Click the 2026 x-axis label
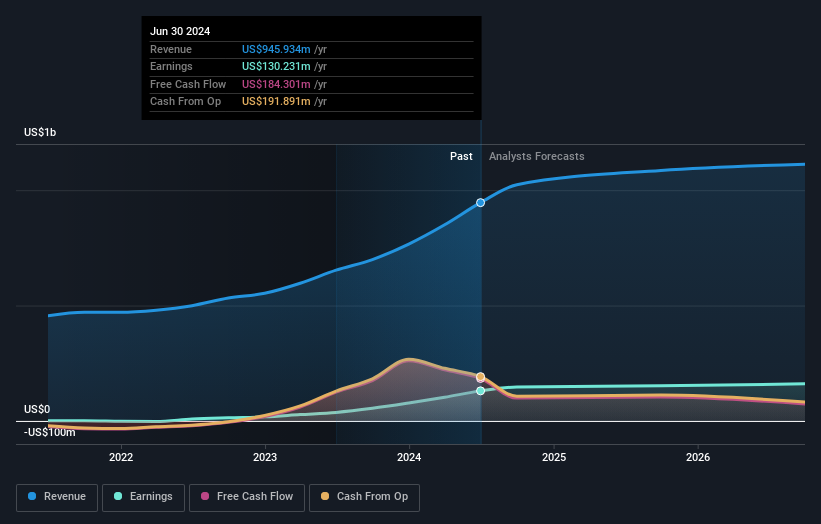The image size is (821, 524). (698, 457)
